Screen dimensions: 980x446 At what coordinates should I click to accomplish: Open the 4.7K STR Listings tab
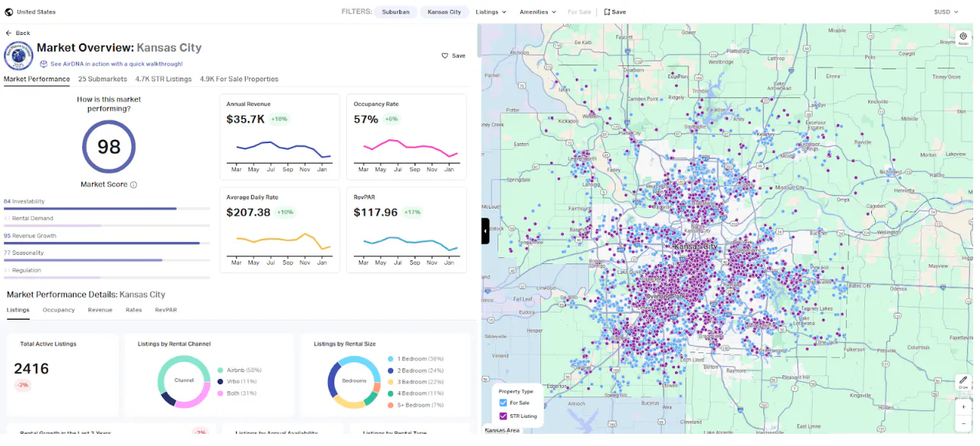pos(164,79)
